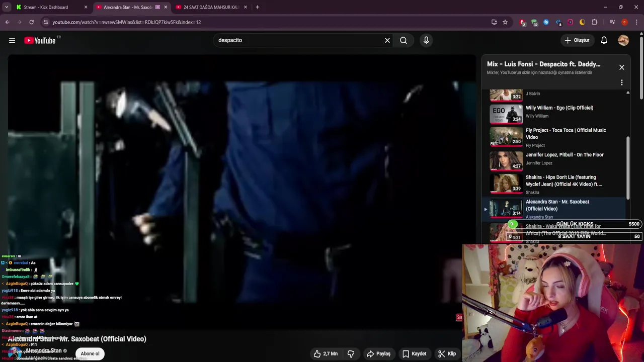Go back in browser history
Image resolution: width=644 pixels, height=362 pixels.
coord(7,22)
